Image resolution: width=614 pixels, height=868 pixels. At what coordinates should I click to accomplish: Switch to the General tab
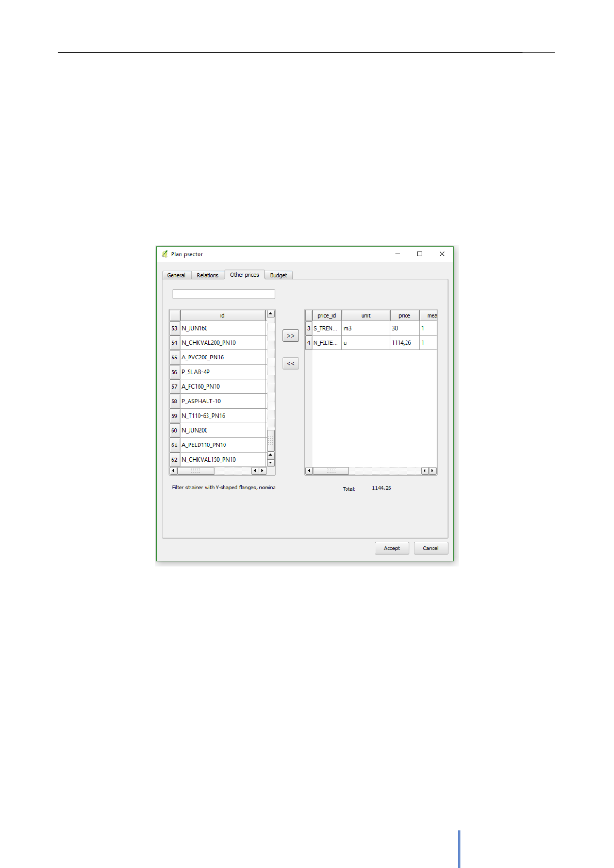point(176,275)
